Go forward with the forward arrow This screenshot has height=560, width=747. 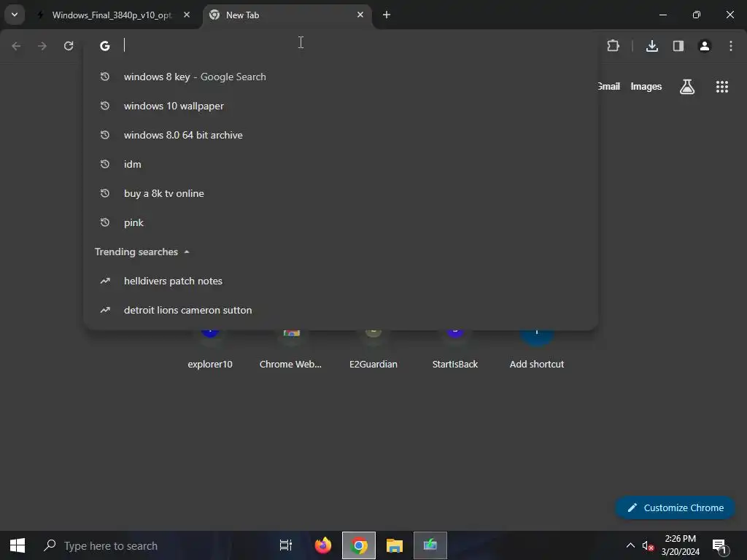pos(42,46)
